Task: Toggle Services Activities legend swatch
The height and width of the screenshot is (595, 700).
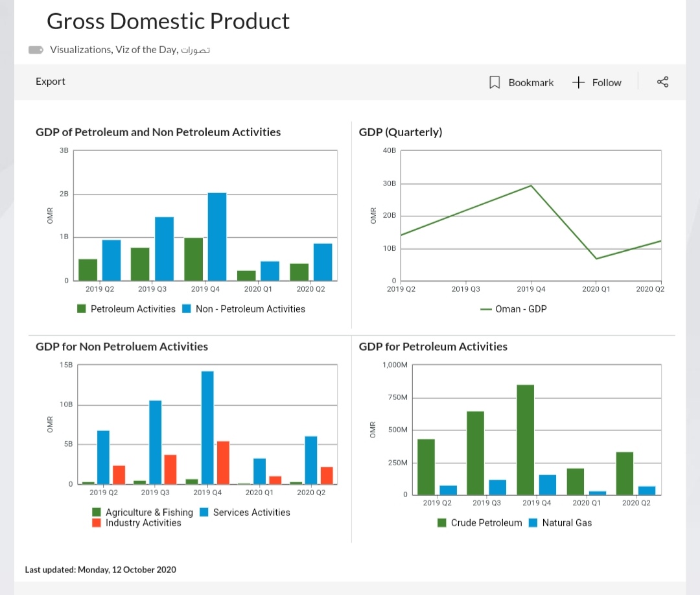Action: [x=204, y=513]
